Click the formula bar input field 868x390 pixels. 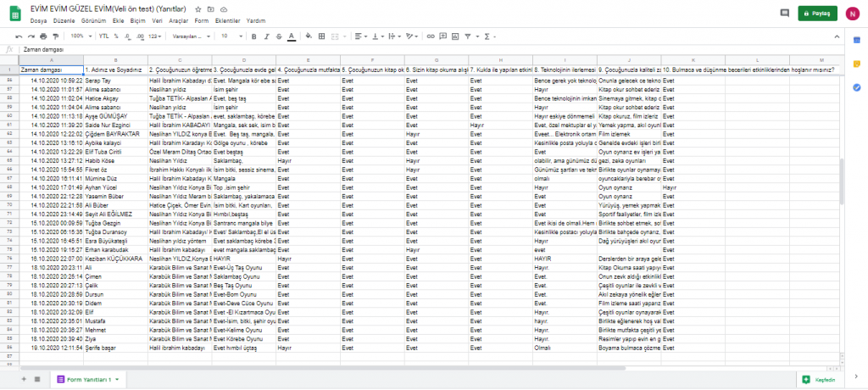[x=424, y=51]
